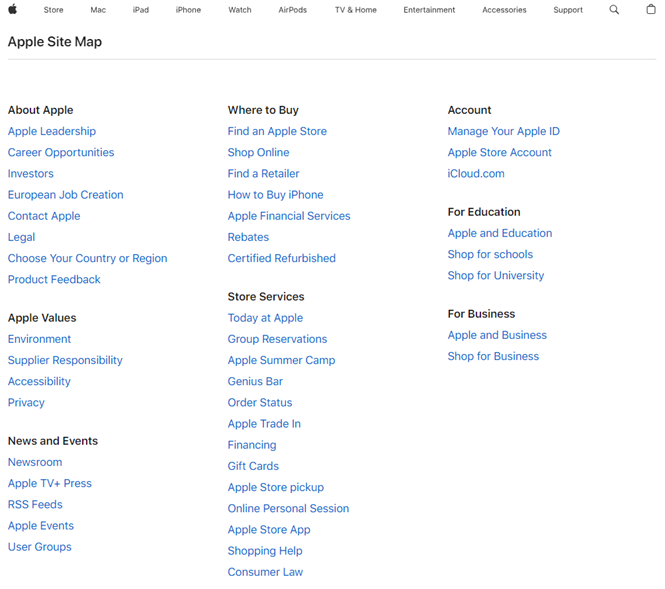Open the AirPods menu

point(293,10)
